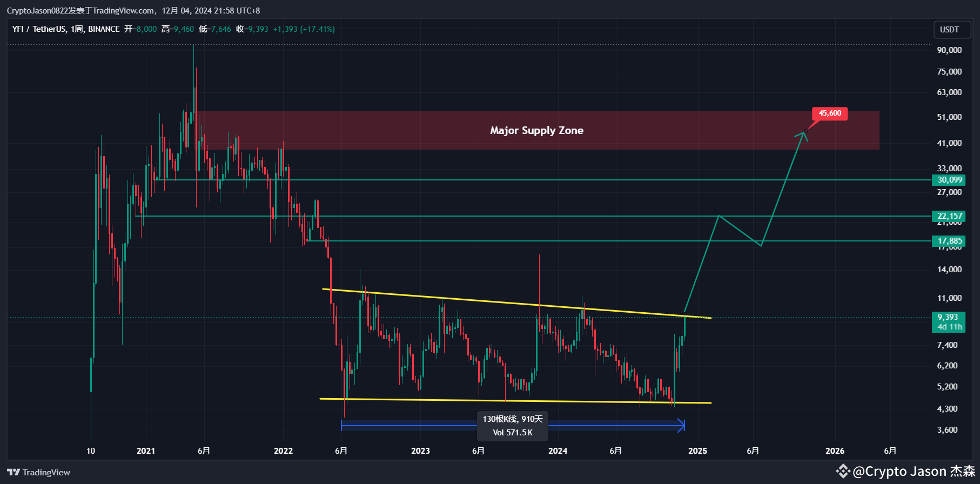Click the 高=9,460 high value in header
The image size is (980, 484).
pos(177,29)
